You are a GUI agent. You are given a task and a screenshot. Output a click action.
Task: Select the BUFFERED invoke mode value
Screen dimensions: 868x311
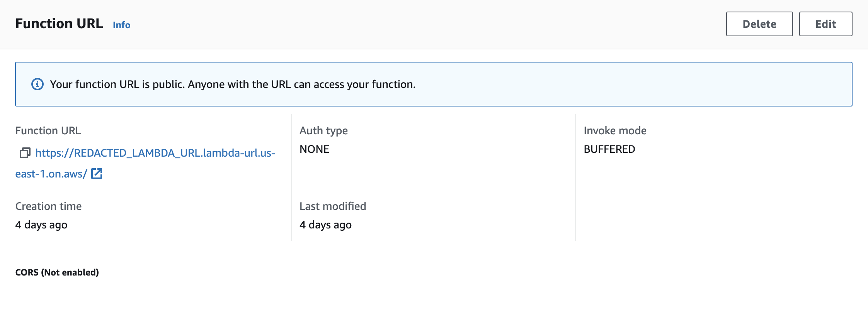[x=609, y=149]
